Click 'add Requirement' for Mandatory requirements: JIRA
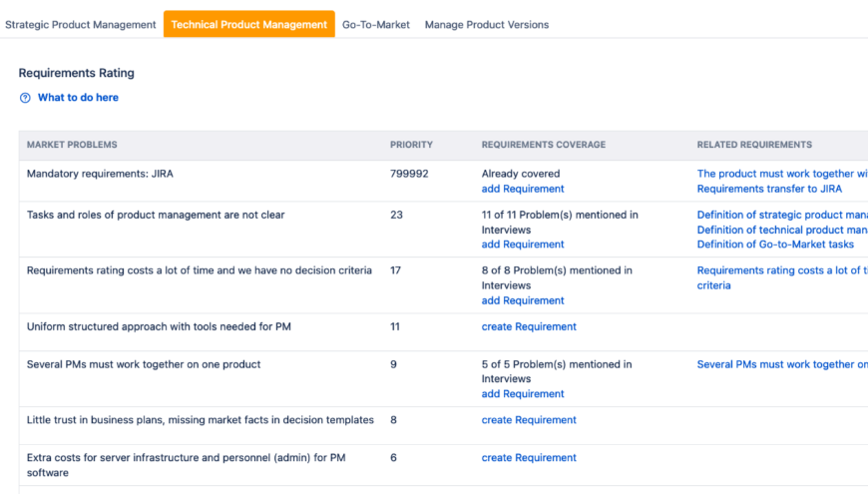This screenshot has width=868, height=494. [x=523, y=189]
